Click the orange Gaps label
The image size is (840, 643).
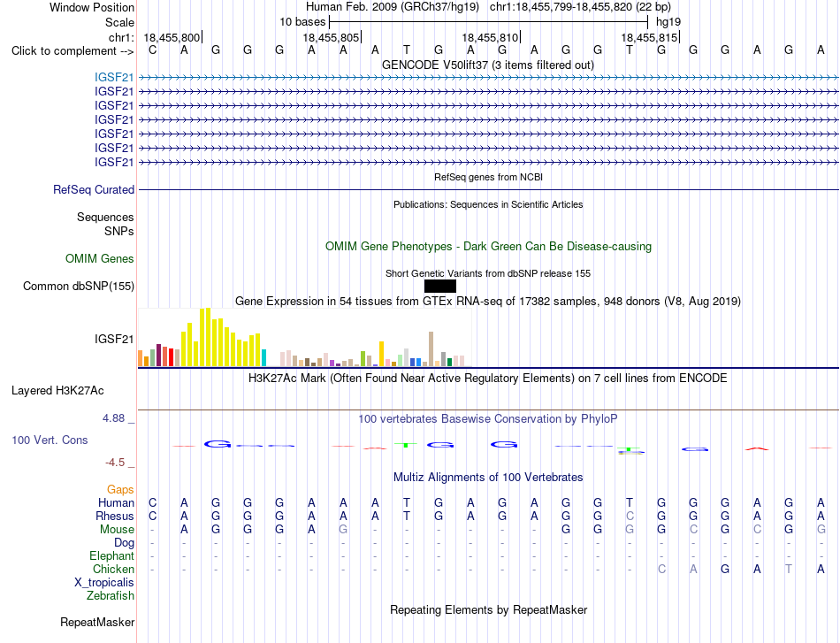(x=120, y=489)
